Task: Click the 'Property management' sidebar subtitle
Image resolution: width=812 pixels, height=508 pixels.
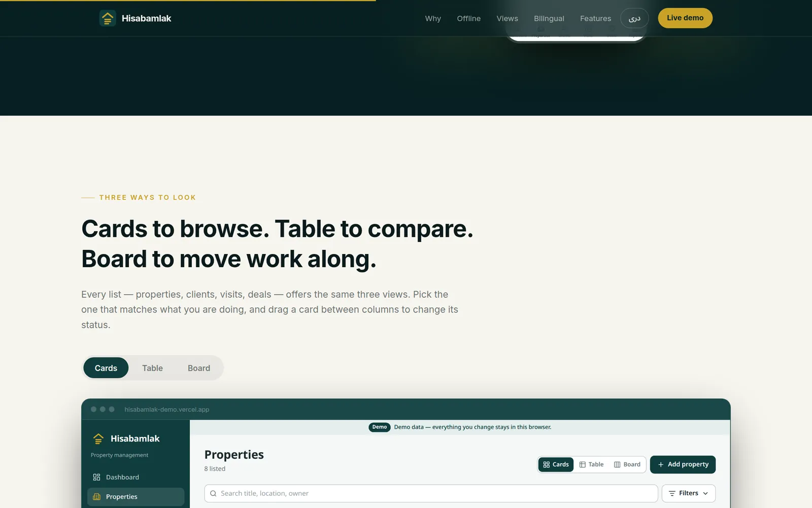Action: point(119,455)
